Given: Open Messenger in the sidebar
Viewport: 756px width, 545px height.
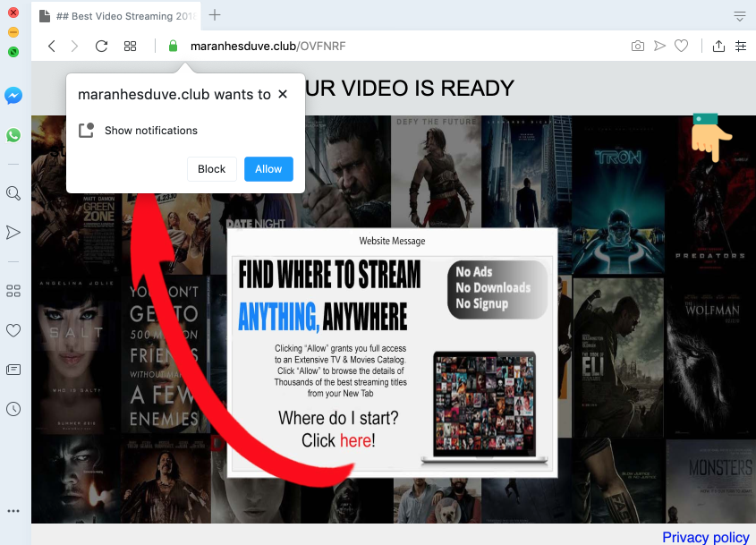Looking at the screenshot, I should pos(13,96).
